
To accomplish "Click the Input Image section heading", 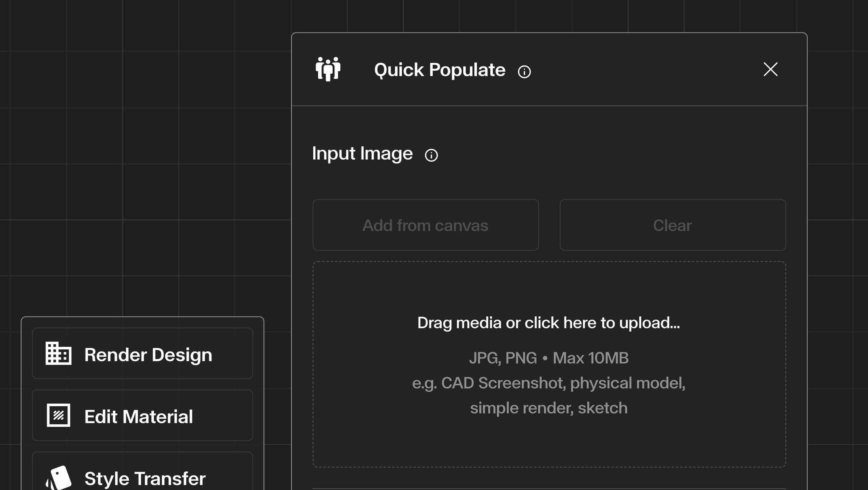I will (x=362, y=153).
